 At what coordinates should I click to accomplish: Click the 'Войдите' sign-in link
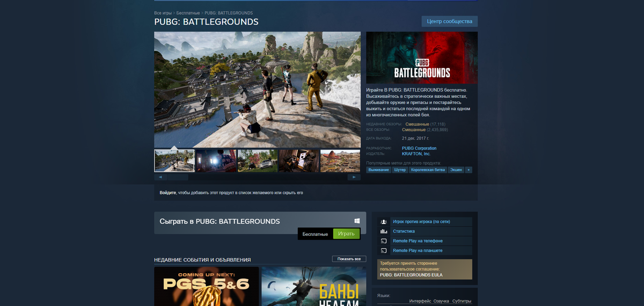tap(167, 192)
